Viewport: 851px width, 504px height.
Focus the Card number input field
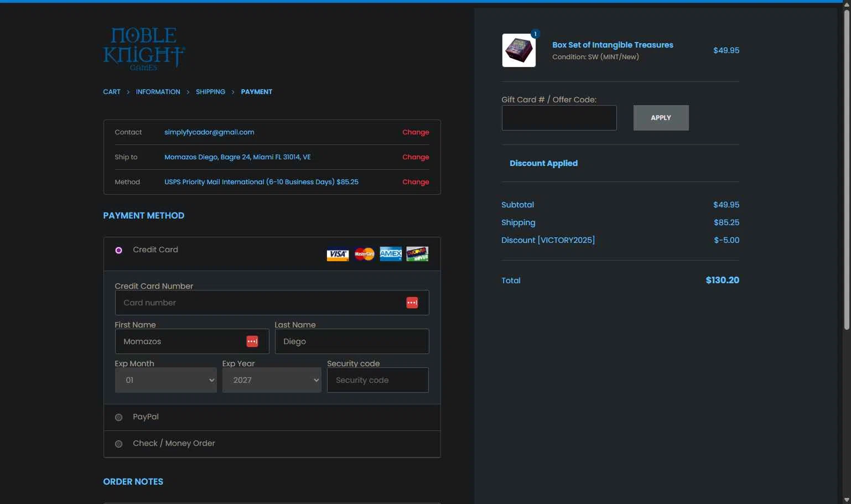click(272, 303)
